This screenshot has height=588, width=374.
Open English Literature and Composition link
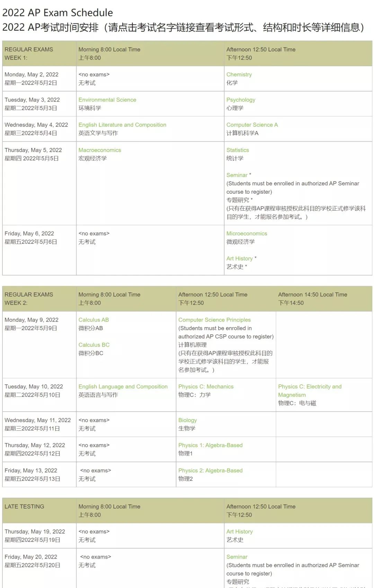point(122,125)
